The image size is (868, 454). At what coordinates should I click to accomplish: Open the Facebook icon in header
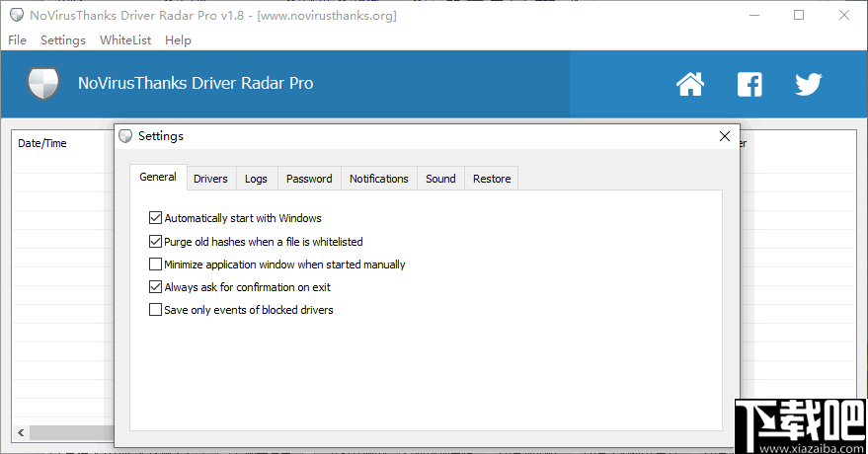coord(750,84)
